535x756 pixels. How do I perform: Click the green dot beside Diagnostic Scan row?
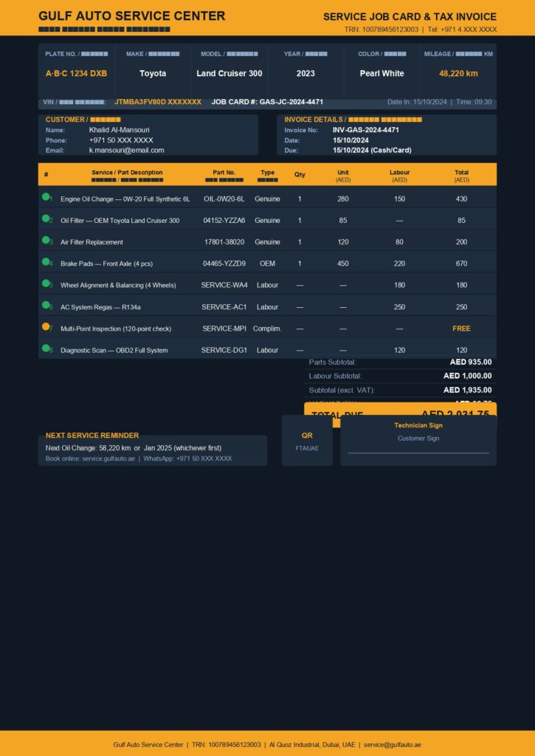click(46, 348)
